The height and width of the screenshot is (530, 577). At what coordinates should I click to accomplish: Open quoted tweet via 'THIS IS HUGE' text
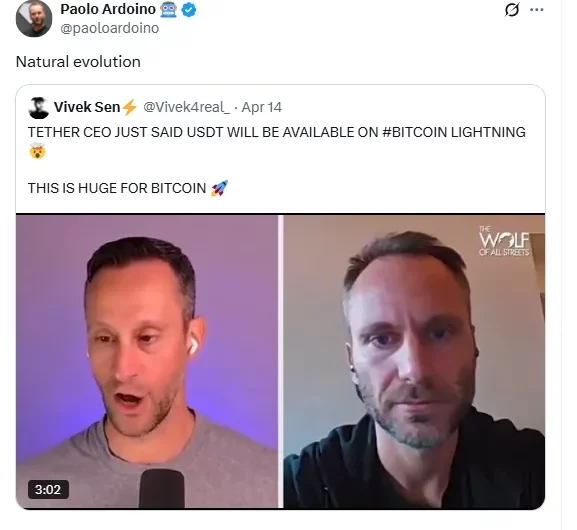[x=117, y=188]
